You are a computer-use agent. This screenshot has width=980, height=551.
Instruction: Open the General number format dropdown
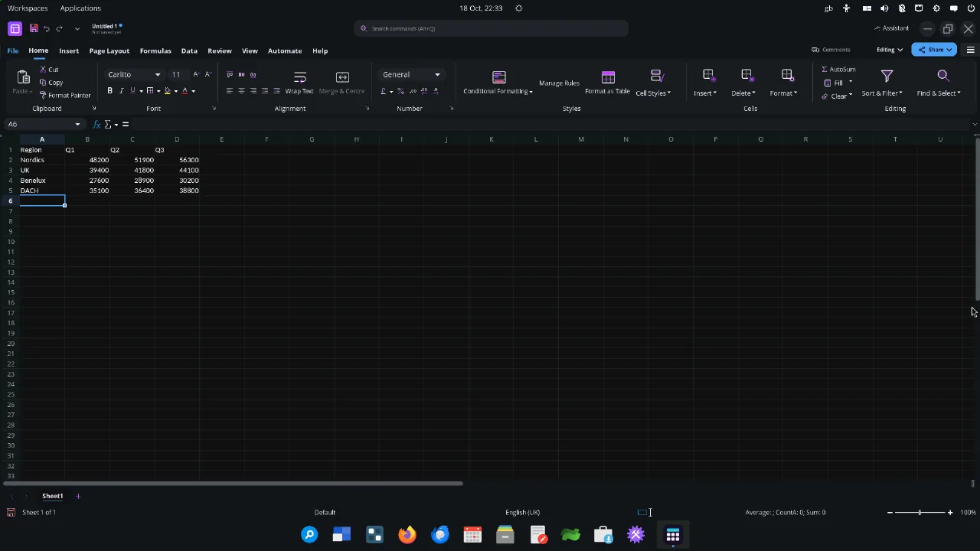tap(437, 74)
